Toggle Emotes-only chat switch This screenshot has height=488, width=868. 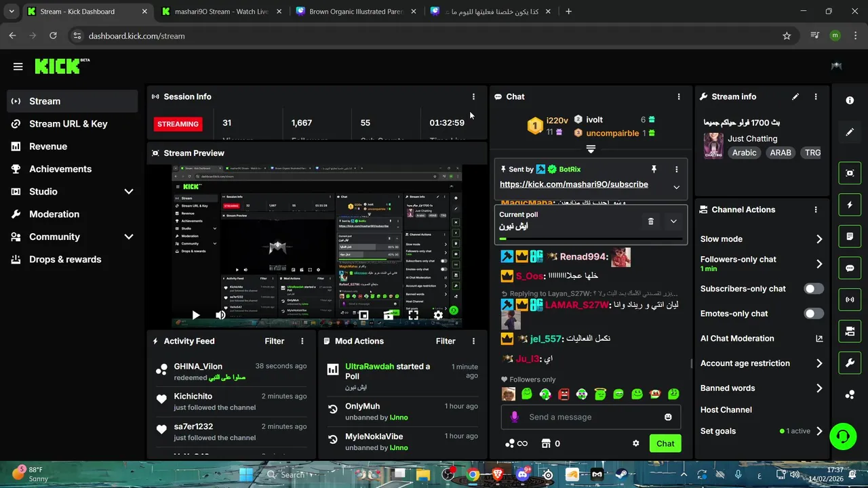(x=814, y=314)
